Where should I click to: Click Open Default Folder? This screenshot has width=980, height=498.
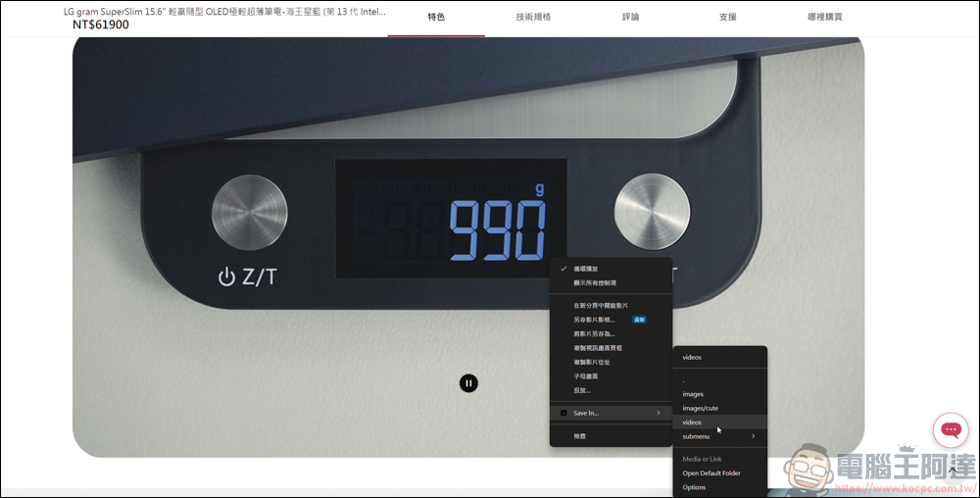[719, 473]
